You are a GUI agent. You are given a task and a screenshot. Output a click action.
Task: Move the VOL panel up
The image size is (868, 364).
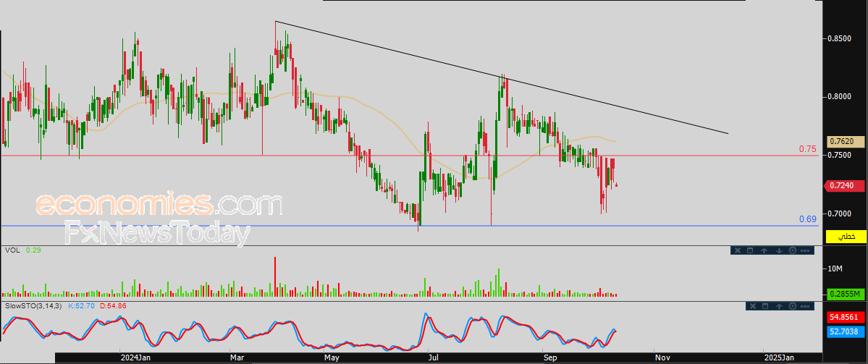pos(764,250)
